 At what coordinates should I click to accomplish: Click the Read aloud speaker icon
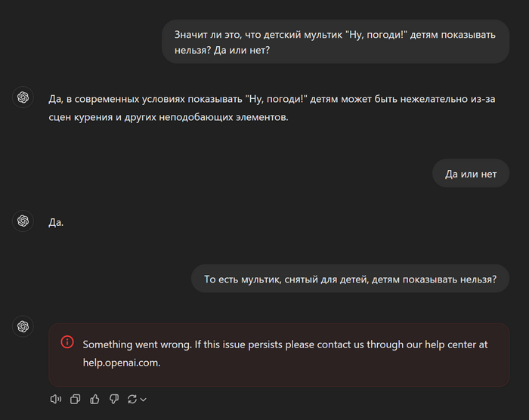click(x=56, y=400)
